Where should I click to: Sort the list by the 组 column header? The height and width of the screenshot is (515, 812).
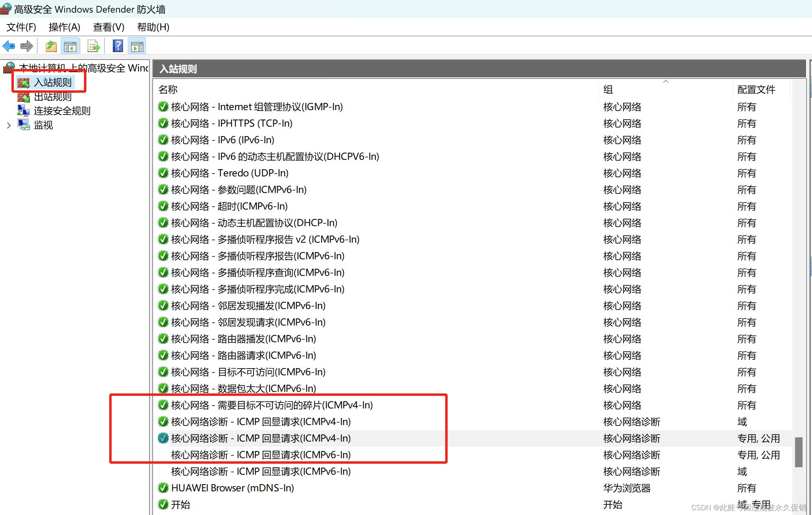click(608, 90)
